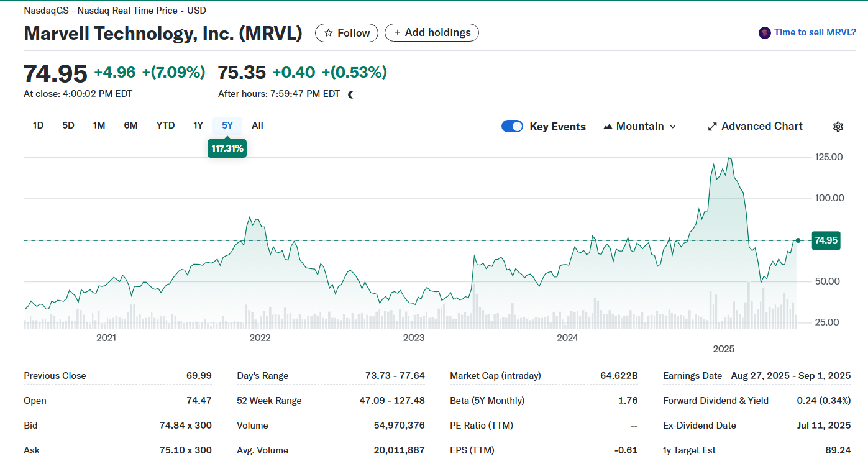Toggle the Key Events switch
868x469 pixels.
coord(512,127)
